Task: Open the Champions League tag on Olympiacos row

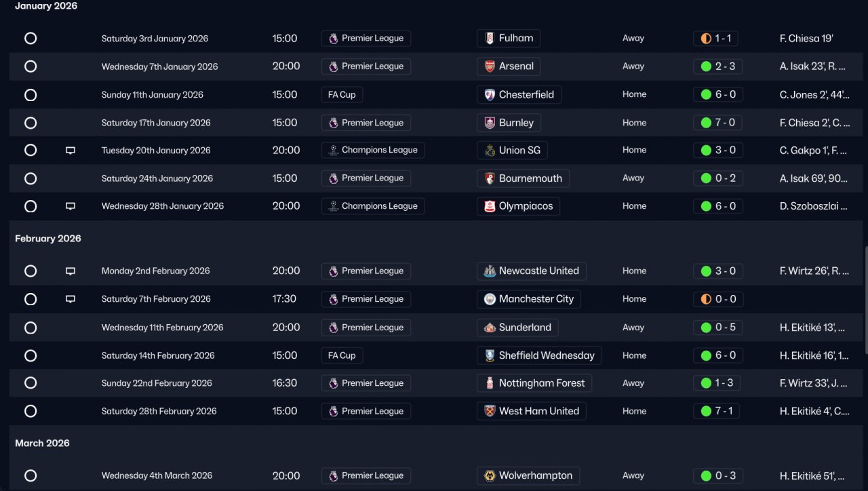Action: [373, 206]
